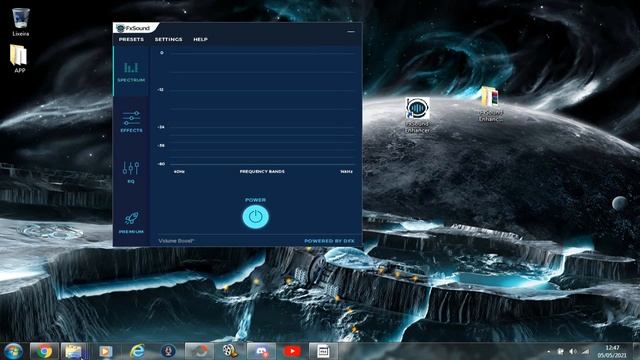Open the film reel app in taskbar
The height and width of the screenshot is (360, 640).
click(230, 351)
